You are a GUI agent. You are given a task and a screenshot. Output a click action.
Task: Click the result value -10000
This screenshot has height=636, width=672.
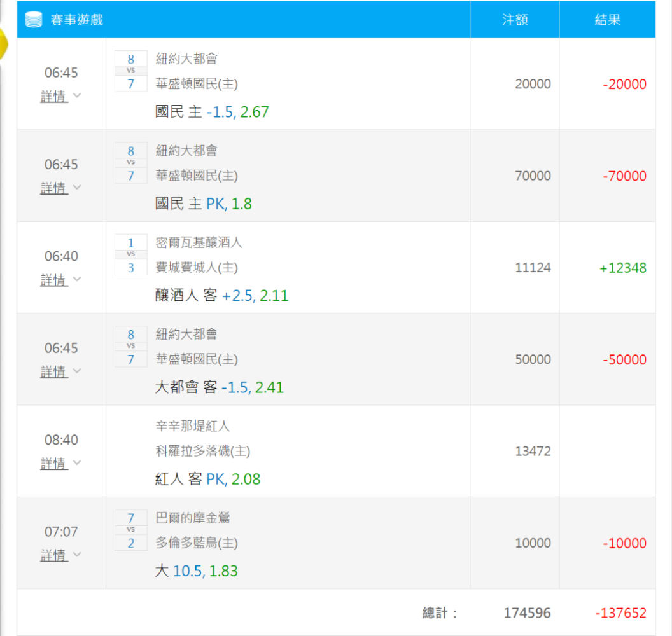click(624, 543)
